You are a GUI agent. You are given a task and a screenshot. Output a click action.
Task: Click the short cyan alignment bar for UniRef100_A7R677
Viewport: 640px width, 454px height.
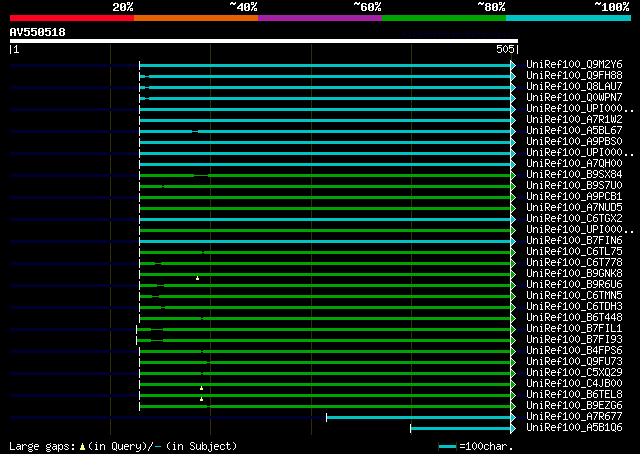(x=419, y=417)
